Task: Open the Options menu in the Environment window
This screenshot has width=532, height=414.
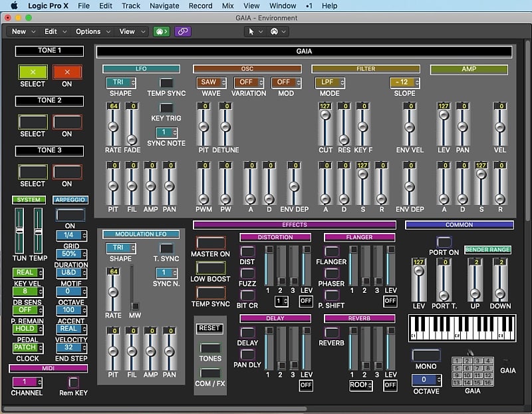Action: coord(92,31)
